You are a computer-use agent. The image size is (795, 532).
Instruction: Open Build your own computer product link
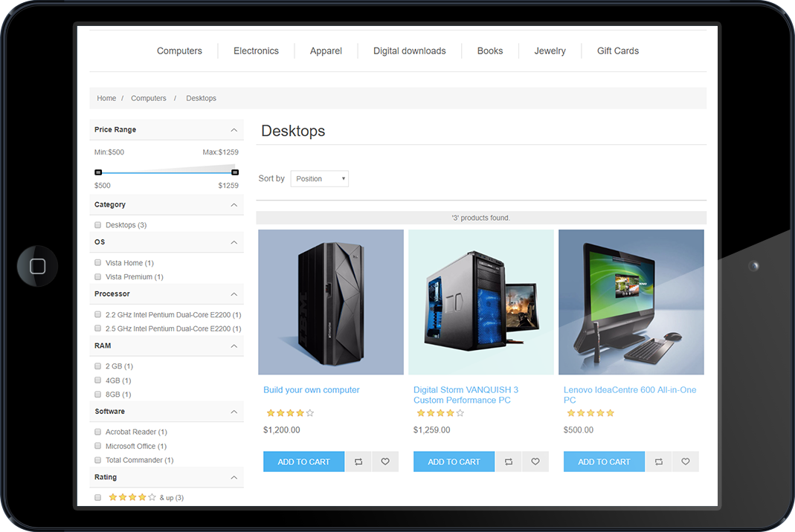click(x=312, y=390)
